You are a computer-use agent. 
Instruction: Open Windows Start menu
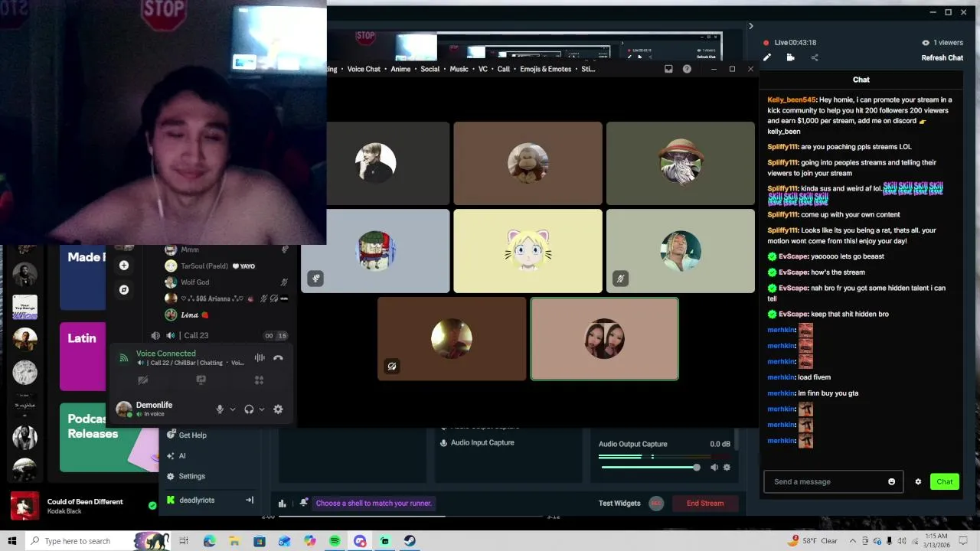click(x=12, y=541)
